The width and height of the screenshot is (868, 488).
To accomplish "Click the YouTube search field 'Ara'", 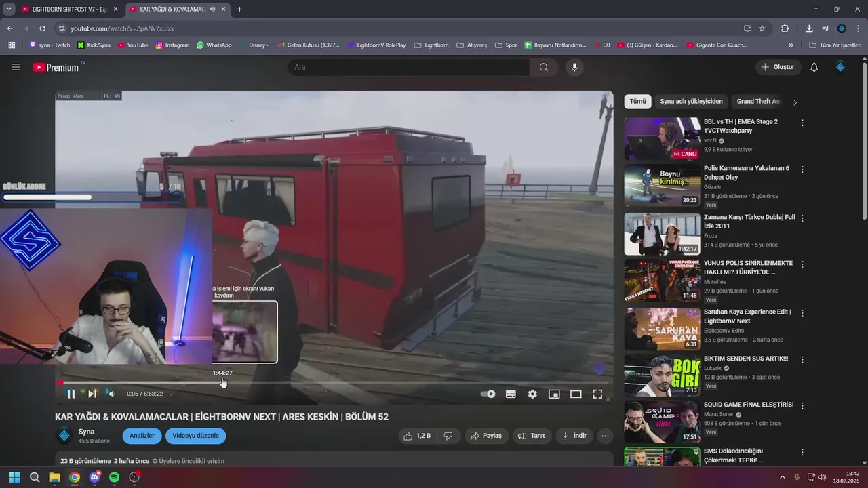I will pos(408,67).
